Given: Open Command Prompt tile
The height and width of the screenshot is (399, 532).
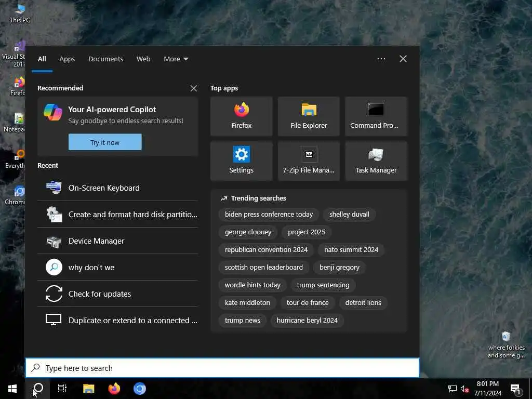Looking at the screenshot, I should point(376,116).
